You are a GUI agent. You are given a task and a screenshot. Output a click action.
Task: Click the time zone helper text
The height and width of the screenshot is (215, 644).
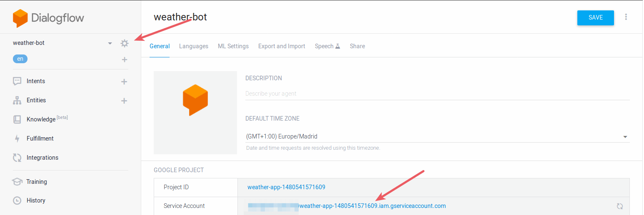click(x=313, y=148)
